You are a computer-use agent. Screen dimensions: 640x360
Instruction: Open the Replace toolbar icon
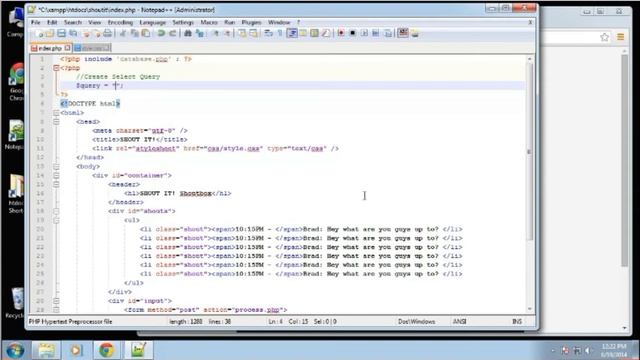[x=200, y=33]
